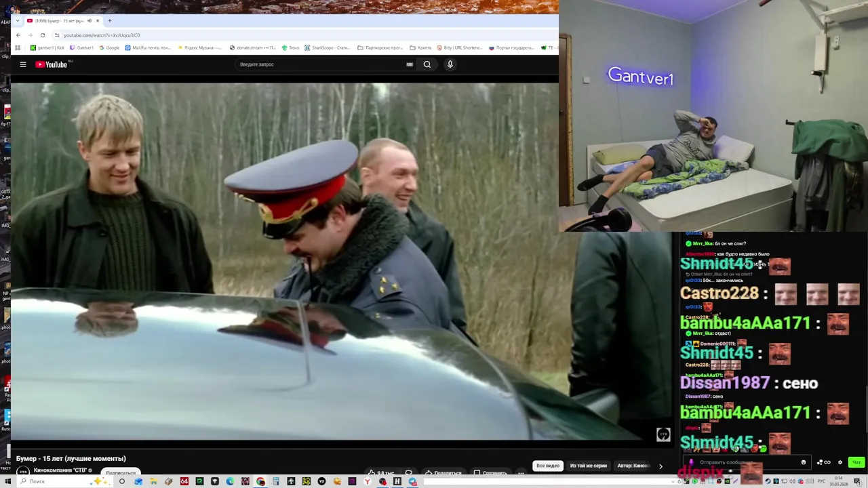The image size is (868, 488).
Task: Reload the page in Chrome
Action: pyautogui.click(x=43, y=35)
